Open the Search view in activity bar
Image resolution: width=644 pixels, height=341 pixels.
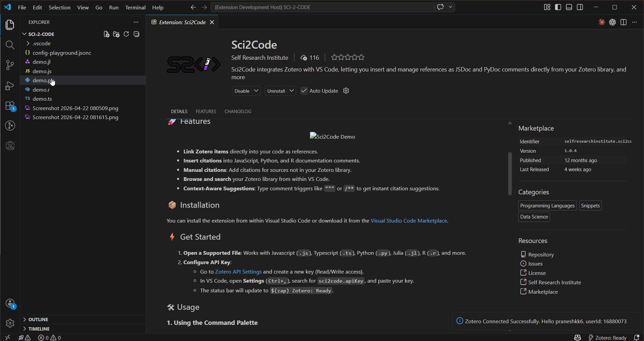(x=10, y=45)
